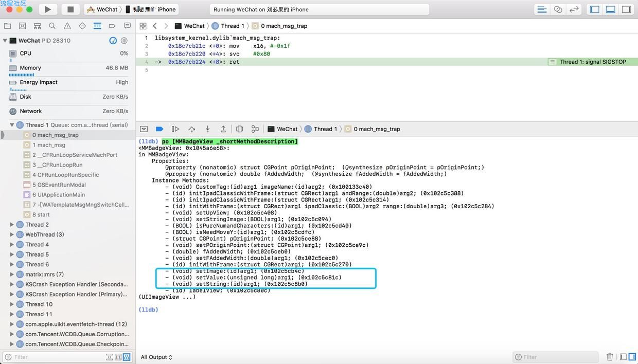The image size is (638, 364).
Task: Open the All Output dropdown
Action: coord(156,357)
